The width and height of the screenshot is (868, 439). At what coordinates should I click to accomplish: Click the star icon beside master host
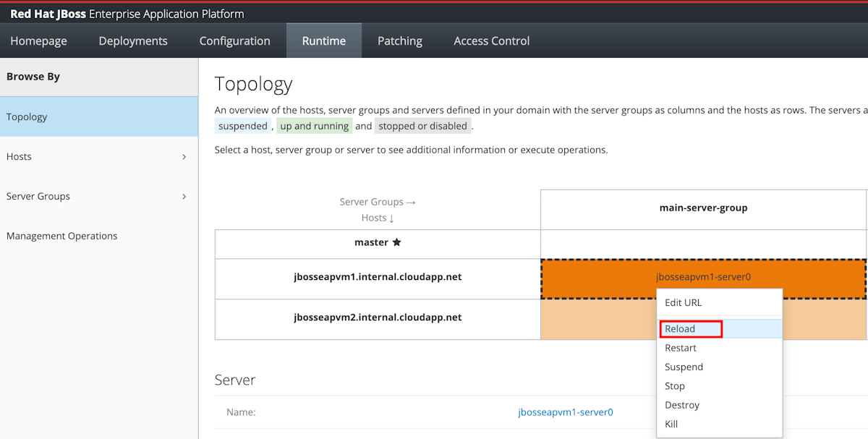click(396, 242)
